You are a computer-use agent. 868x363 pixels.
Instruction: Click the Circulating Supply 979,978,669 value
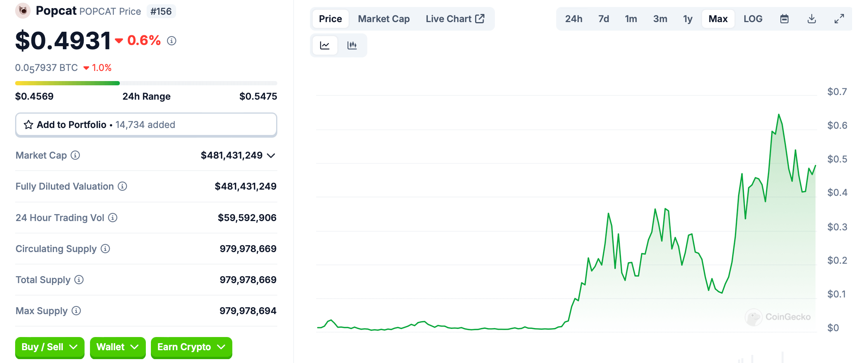(x=248, y=249)
